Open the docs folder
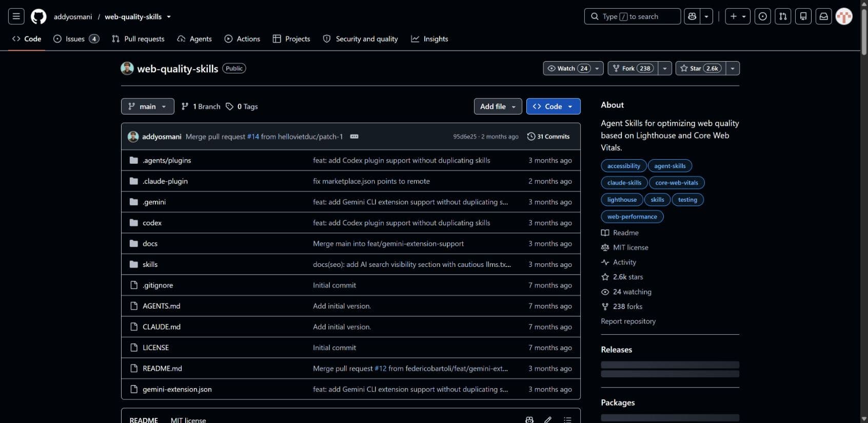The width and height of the screenshot is (868, 423). (x=150, y=243)
